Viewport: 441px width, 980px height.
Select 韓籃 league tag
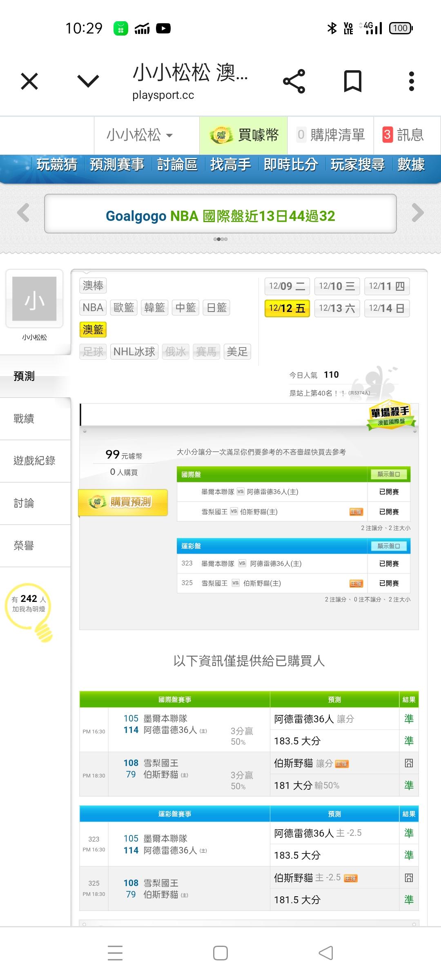(155, 307)
